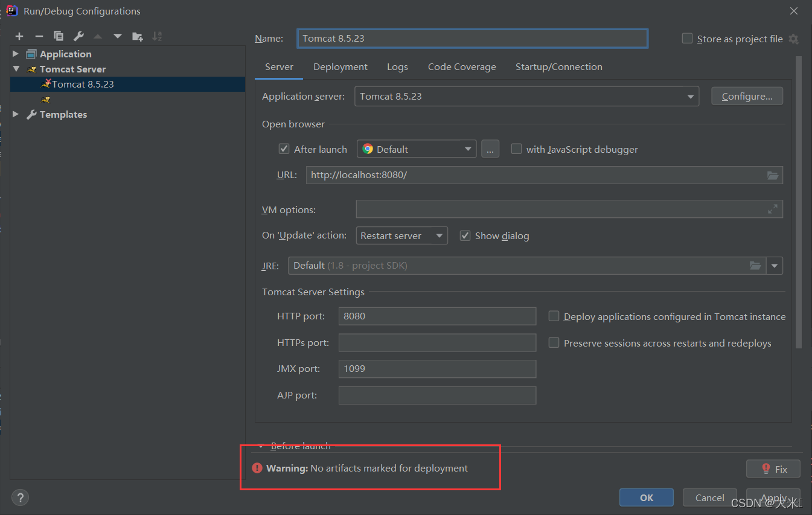Add a new configuration with plus icon

(x=19, y=36)
